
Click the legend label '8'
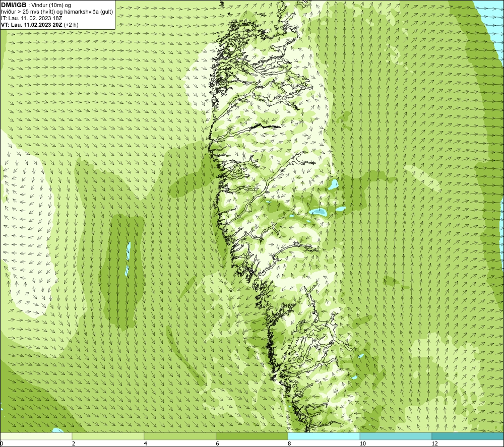tap(290, 443)
